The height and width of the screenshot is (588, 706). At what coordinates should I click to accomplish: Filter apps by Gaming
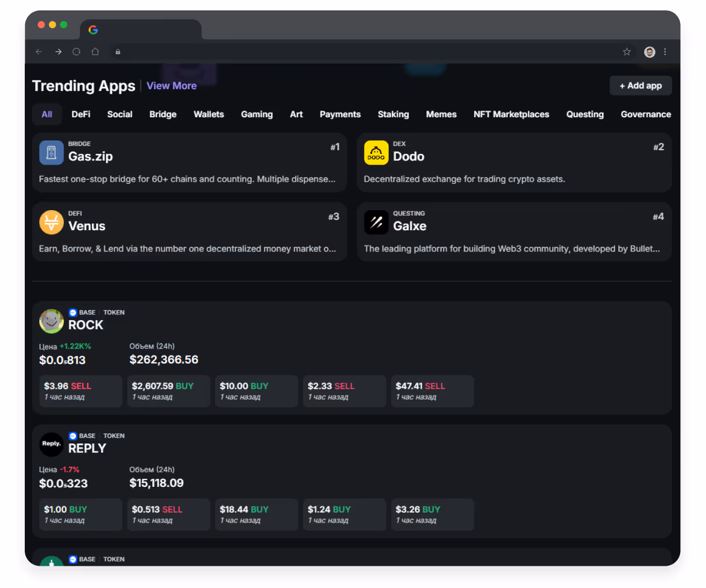pyautogui.click(x=257, y=114)
